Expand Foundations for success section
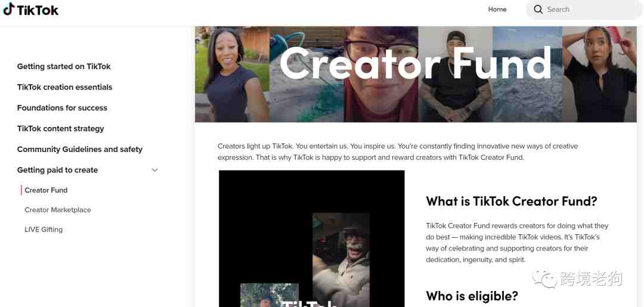Screen dimensions: 644x307 tap(62, 108)
